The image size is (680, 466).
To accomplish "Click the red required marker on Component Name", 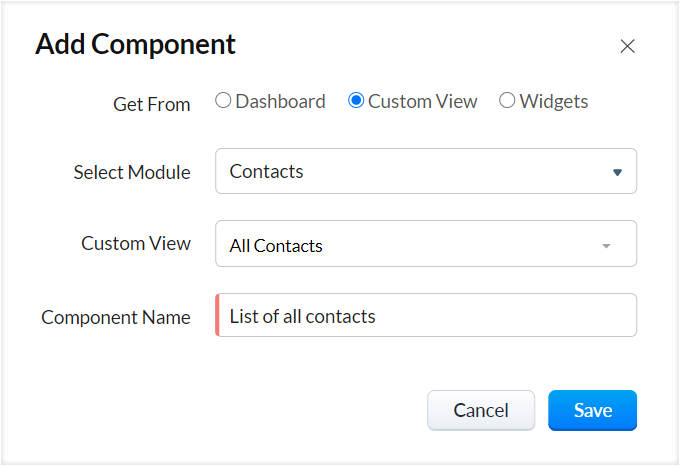I will coord(217,316).
